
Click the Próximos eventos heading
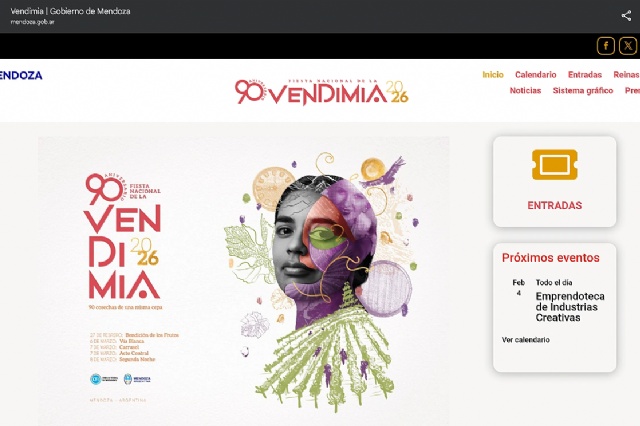pos(551,258)
